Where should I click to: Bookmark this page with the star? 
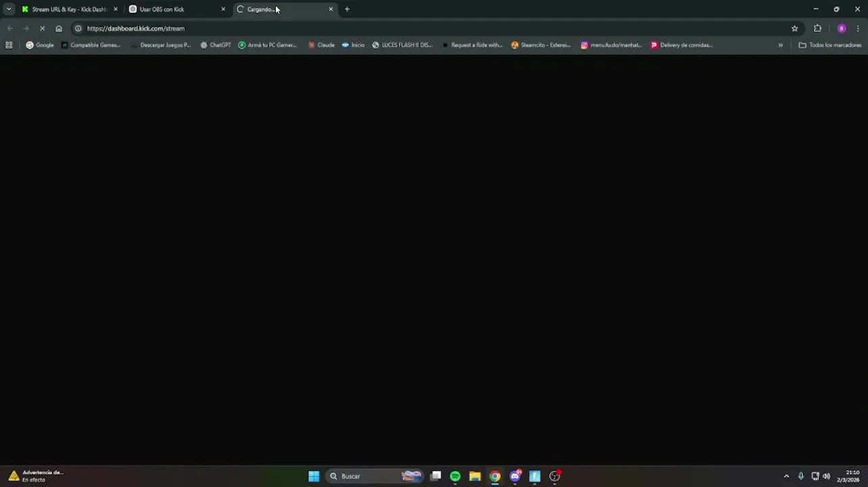coord(794,28)
